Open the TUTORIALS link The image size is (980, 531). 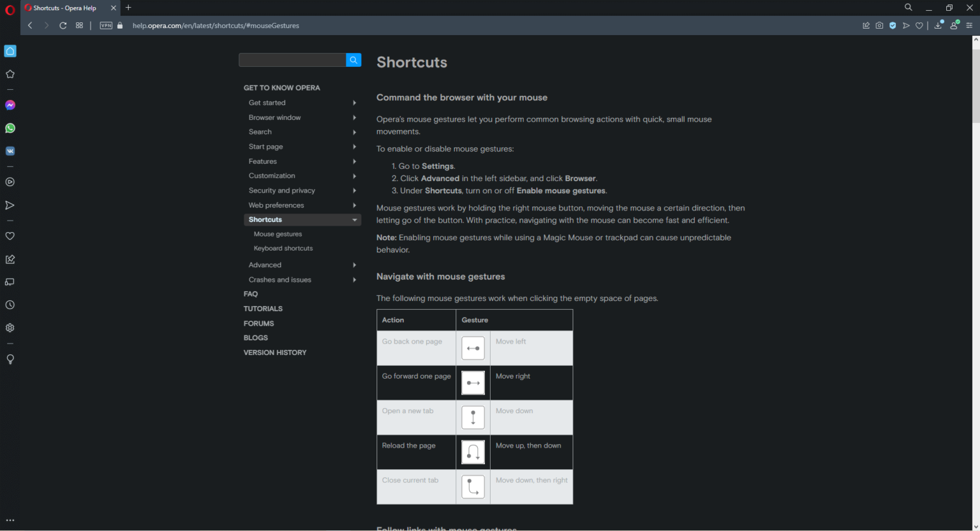(263, 309)
